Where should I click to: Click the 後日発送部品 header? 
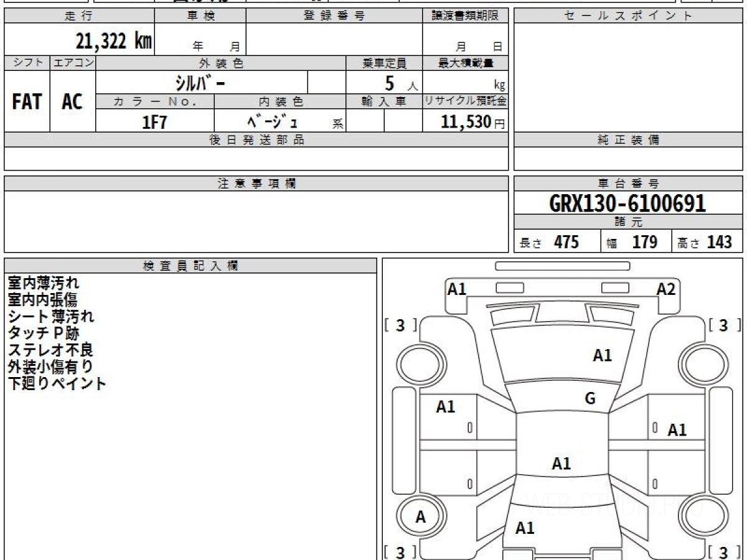[x=256, y=140]
